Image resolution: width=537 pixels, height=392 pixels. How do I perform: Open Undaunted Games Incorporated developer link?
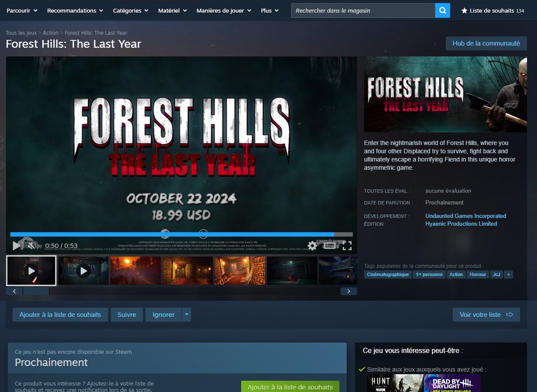tap(465, 216)
